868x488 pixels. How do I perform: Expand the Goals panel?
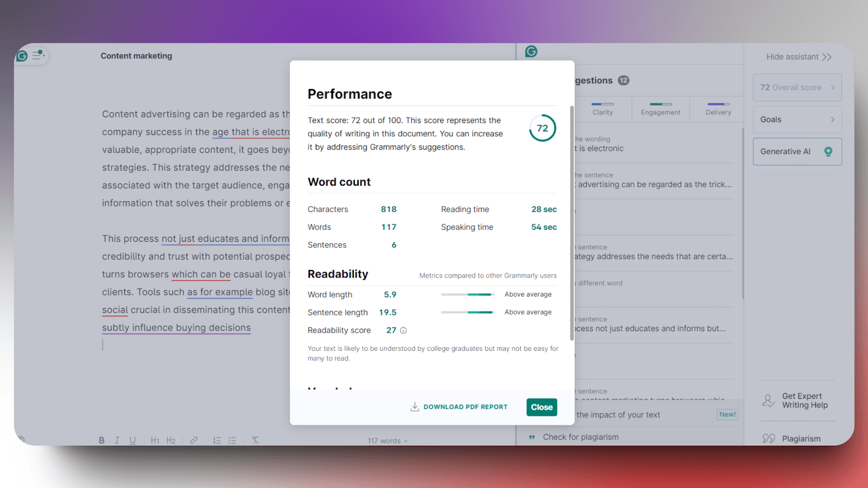click(x=797, y=119)
